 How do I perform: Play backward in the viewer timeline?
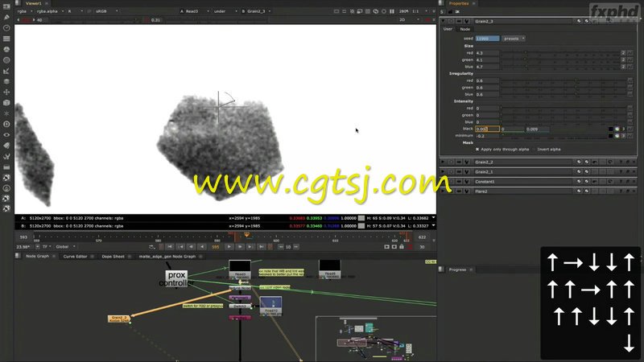pyautogui.click(x=202, y=247)
